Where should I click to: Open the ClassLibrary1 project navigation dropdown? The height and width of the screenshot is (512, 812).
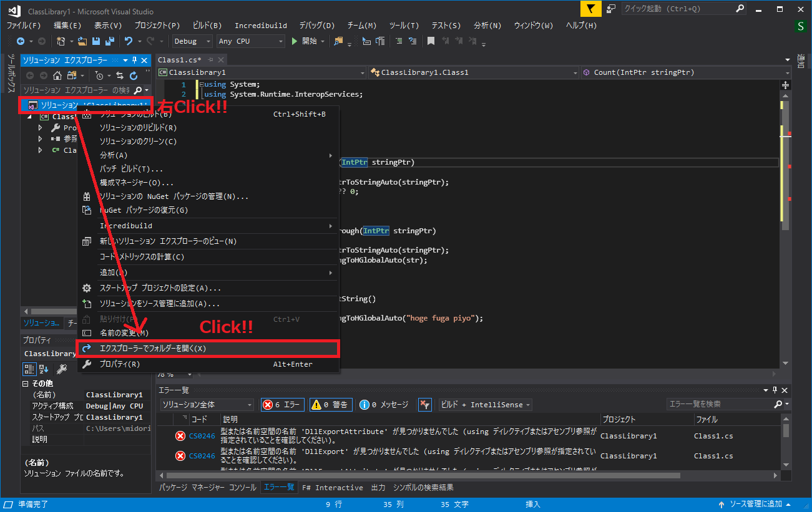point(262,72)
